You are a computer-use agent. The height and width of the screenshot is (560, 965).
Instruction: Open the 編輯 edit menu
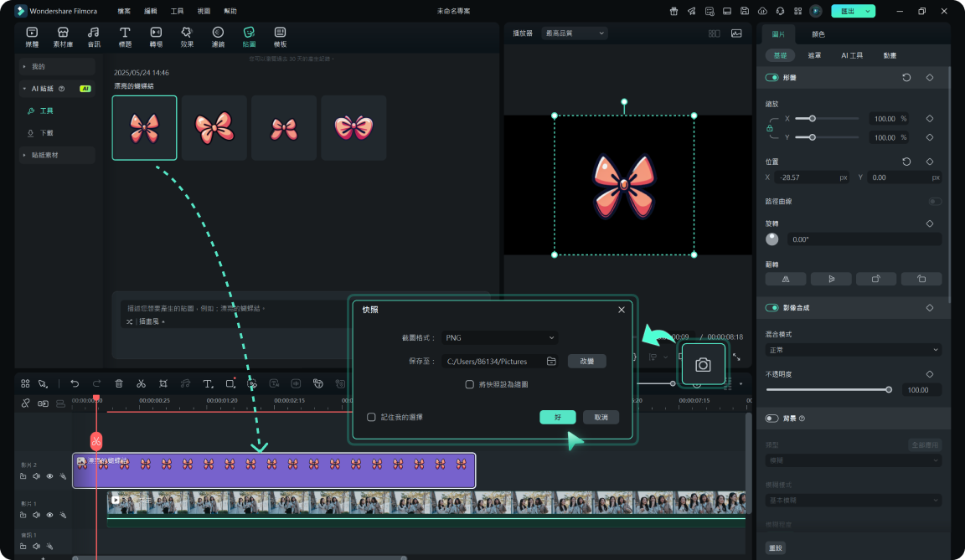pyautogui.click(x=150, y=11)
